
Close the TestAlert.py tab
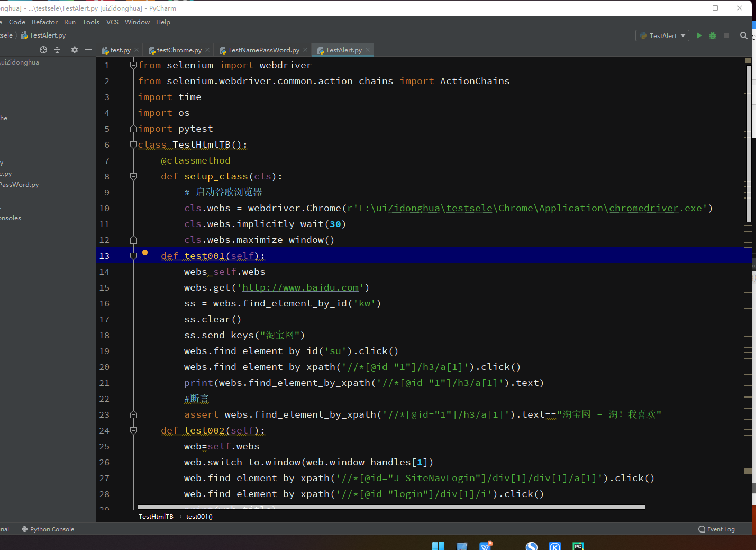click(368, 50)
